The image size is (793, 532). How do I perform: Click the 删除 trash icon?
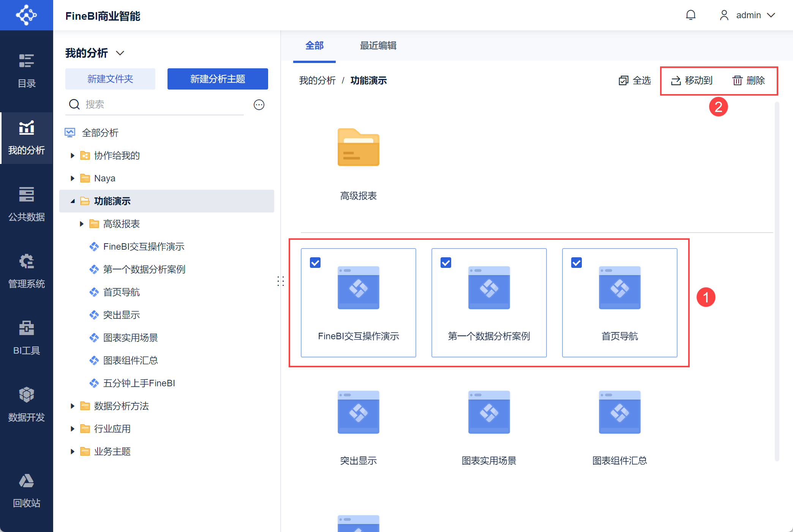tap(737, 80)
